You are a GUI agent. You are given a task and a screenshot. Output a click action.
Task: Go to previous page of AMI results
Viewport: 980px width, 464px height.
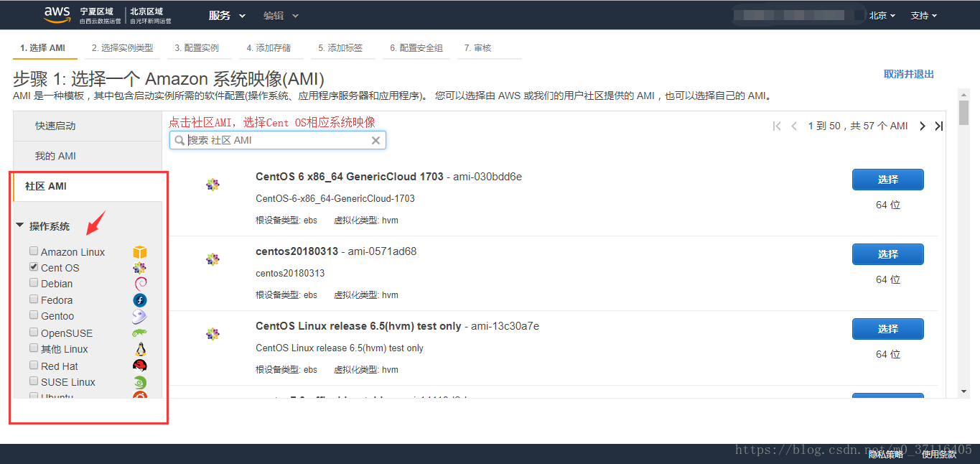point(794,126)
